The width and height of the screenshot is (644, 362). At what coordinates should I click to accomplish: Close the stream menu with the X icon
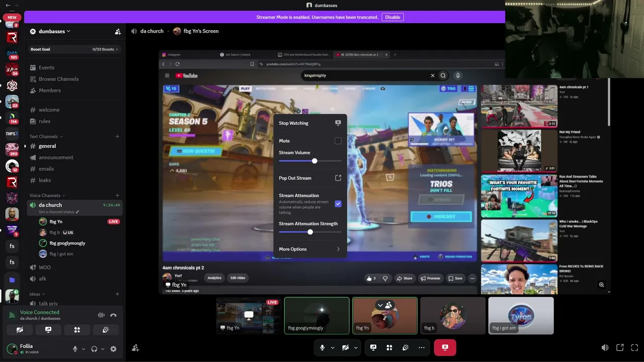pyautogui.click(x=338, y=123)
